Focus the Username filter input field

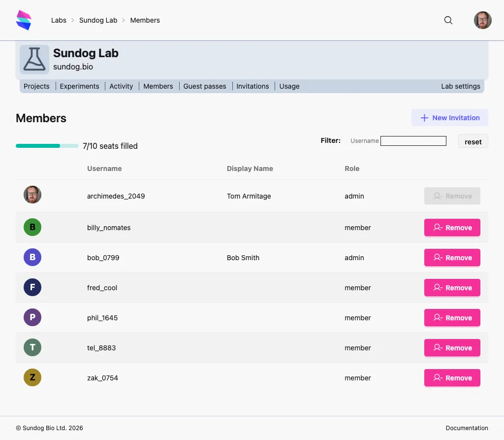coord(413,141)
